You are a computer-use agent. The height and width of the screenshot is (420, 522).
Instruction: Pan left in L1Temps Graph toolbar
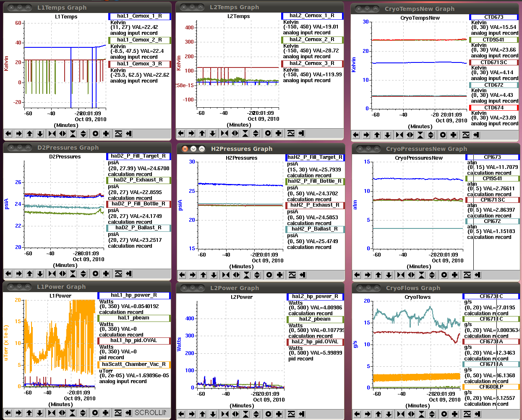coord(8,134)
